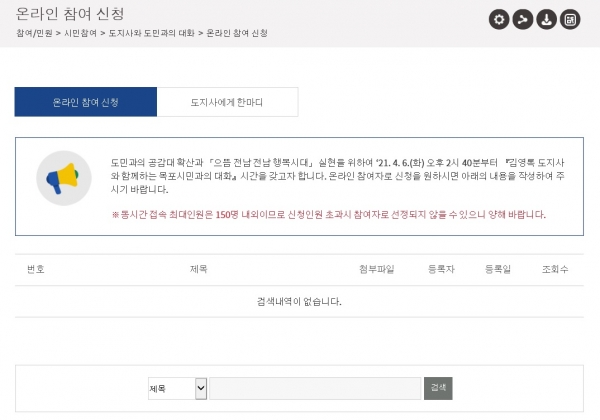The height and width of the screenshot is (420, 600).
Task: Switch to the 도지사에게 한마디 tab
Action: point(227,102)
